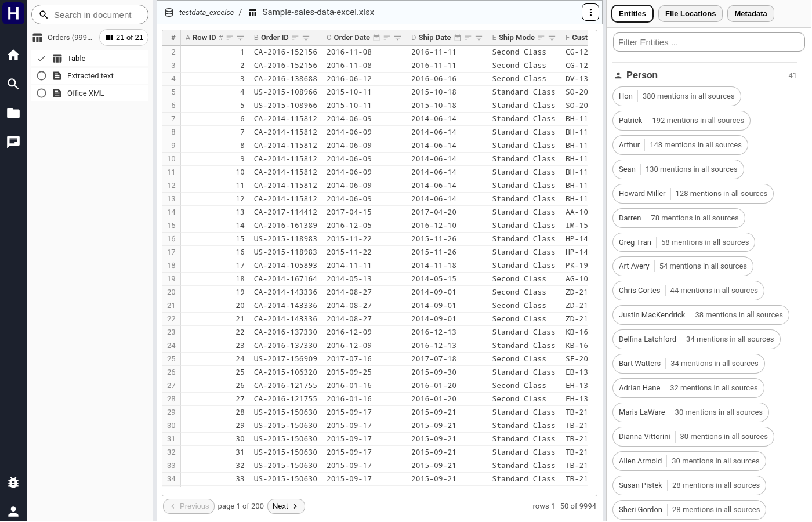Select the Table view option

tap(90, 58)
